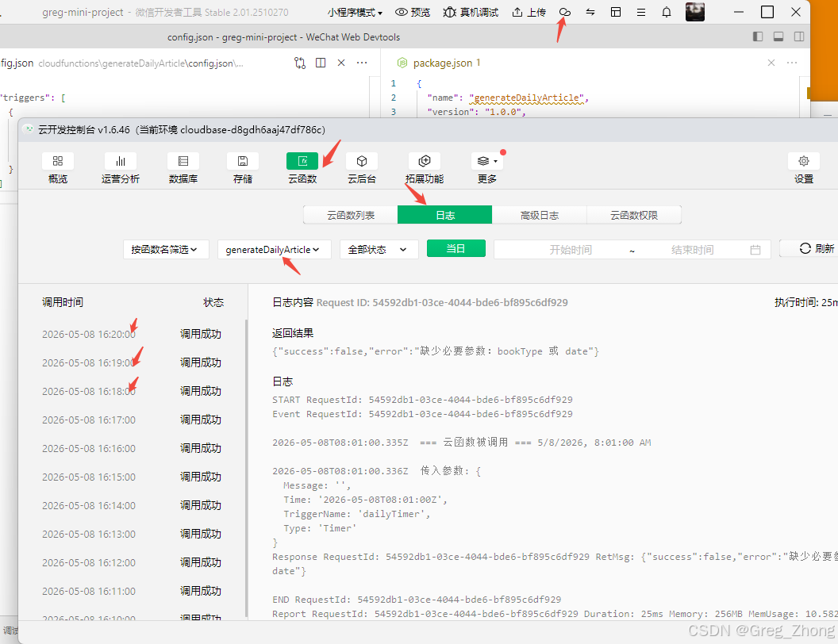
Task: Open more actions for package.json editor
Action: tap(792, 63)
